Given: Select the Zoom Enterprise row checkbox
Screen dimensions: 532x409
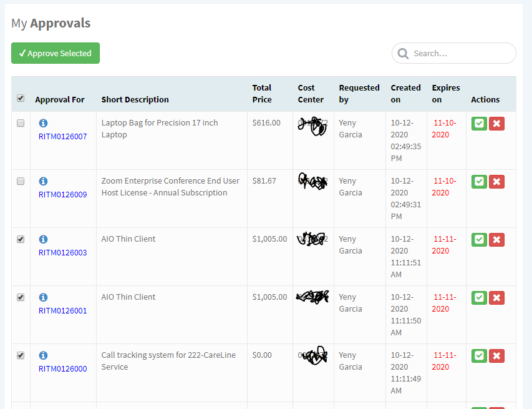Looking at the screenshot, I should click(x=21, y=181).
